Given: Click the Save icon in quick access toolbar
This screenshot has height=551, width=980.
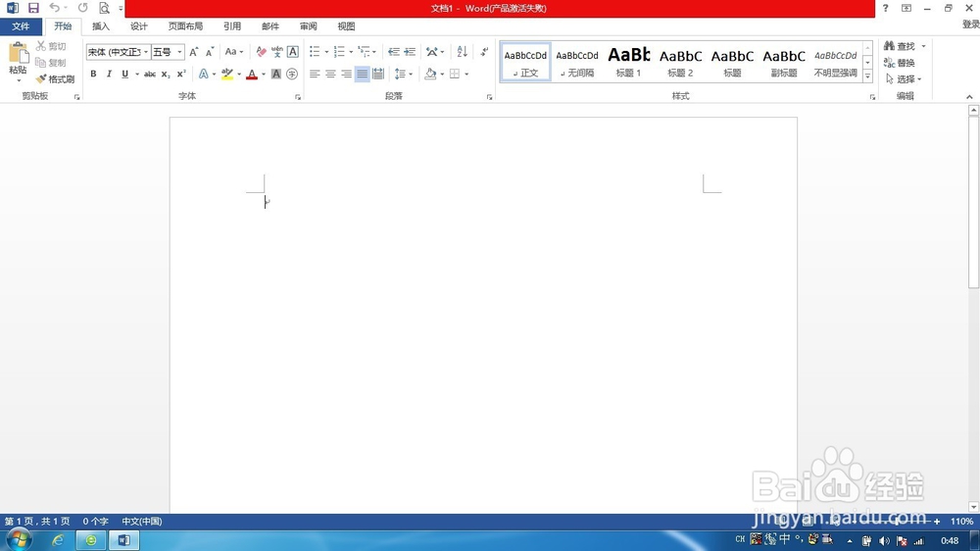Looking at the screenshot, I should (33, 8).
